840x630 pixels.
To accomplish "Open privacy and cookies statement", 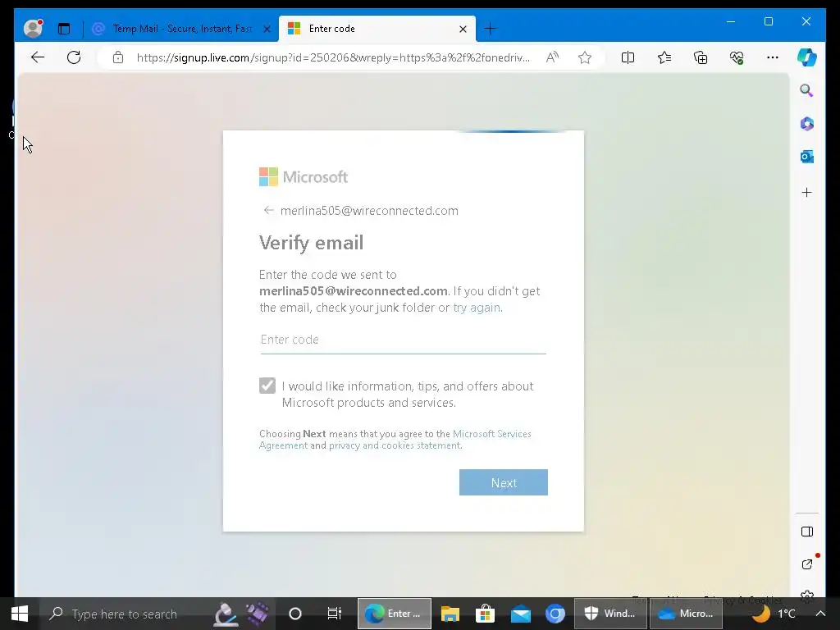I will (395, 445).
